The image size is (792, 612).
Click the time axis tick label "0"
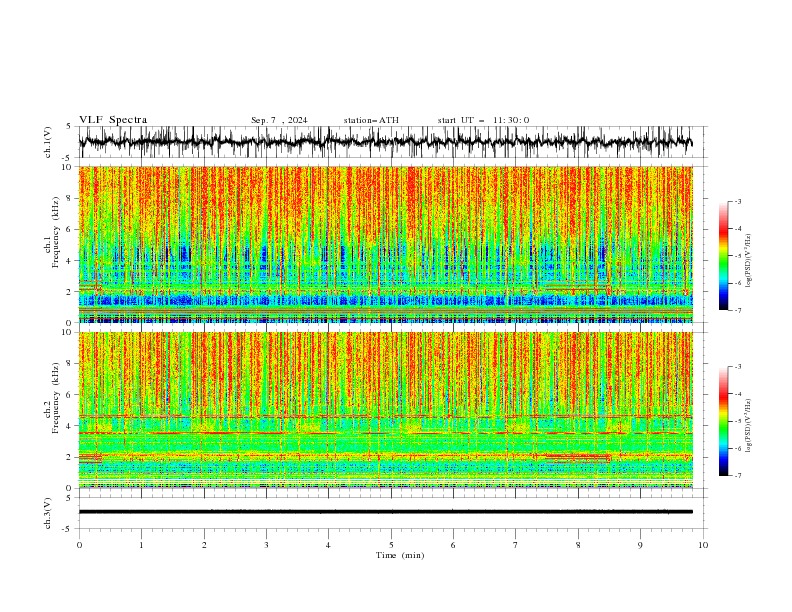pyautogui.click(x=79, y=545)
